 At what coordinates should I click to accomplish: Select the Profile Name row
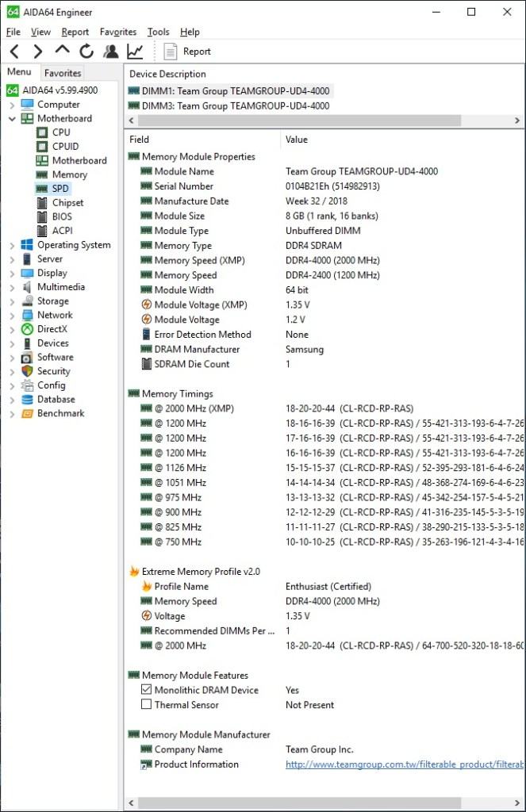pos(326,586)
